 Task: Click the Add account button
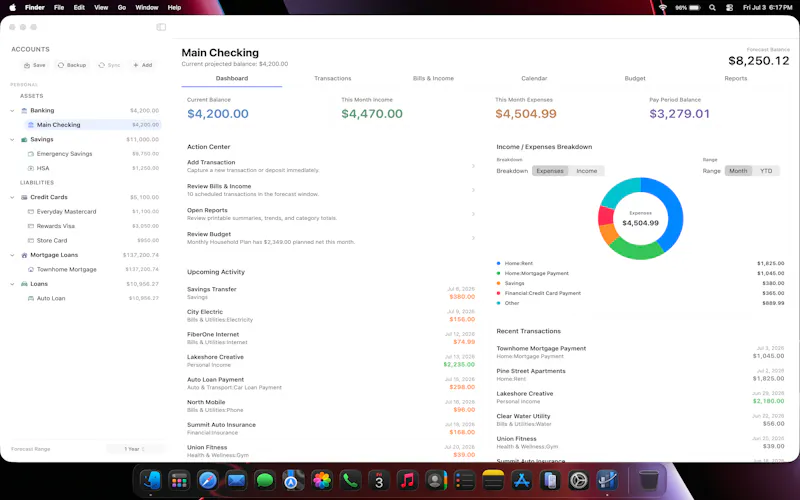tap(143, 65)
